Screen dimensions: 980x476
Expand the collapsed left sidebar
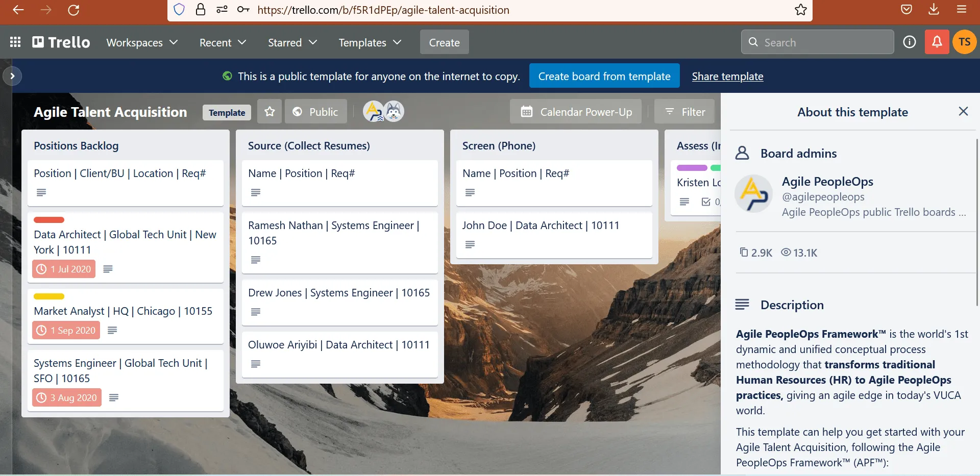[x=12, y=76]
